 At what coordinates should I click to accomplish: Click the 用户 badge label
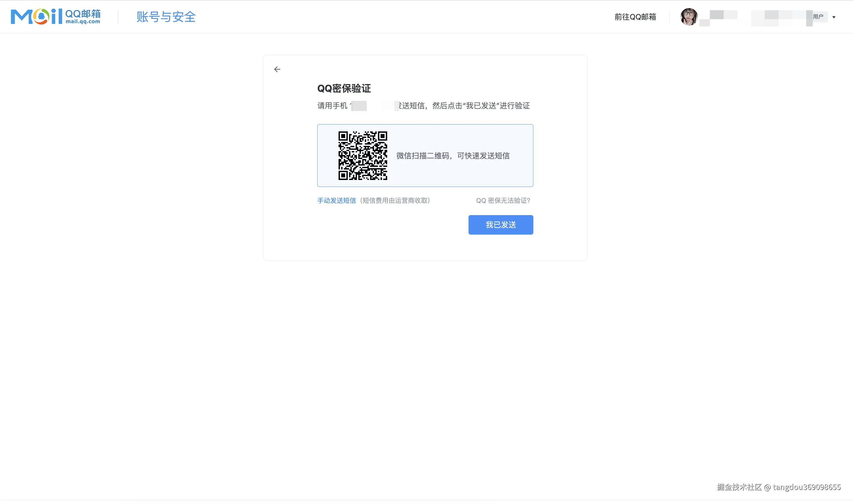[818, 16]
